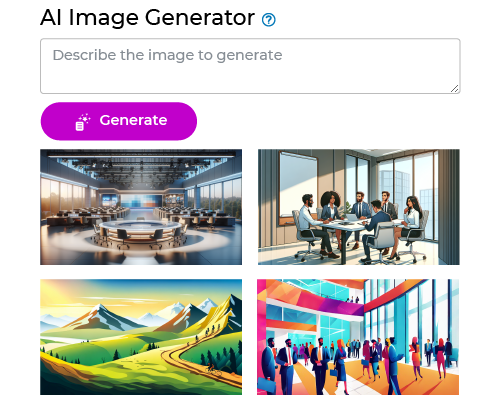This screenshot has height=412, width=500.
Task: Choose the mountain landscape thumbnail
Action: [141, 337]
